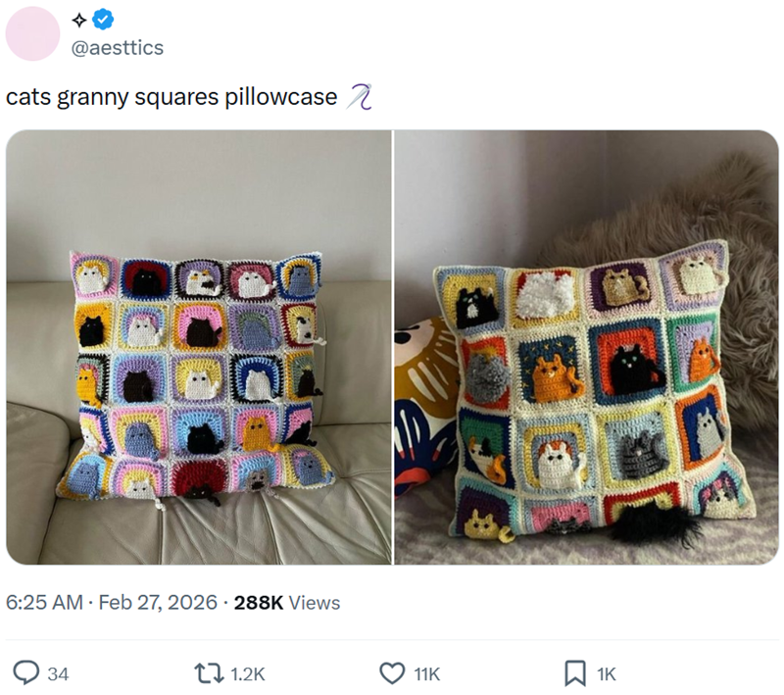
Task: Click the sparkle icon beside the verified checkmark
Action: point(79,19)
